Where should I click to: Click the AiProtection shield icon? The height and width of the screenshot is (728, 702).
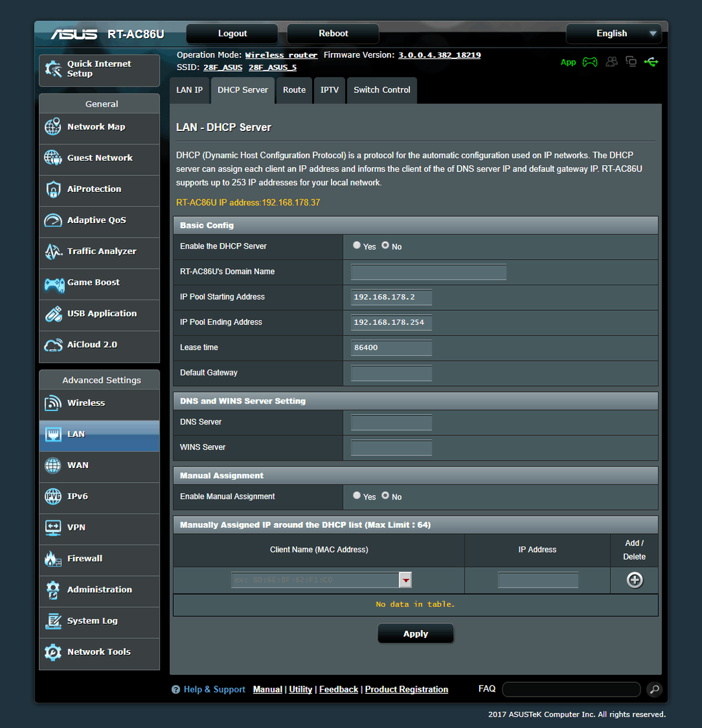click(x=53, y=189)
